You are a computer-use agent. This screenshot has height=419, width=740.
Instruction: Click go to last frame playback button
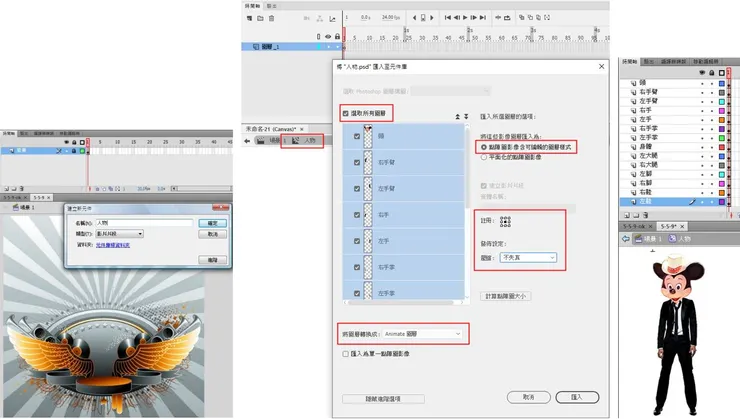coord(482,17)
